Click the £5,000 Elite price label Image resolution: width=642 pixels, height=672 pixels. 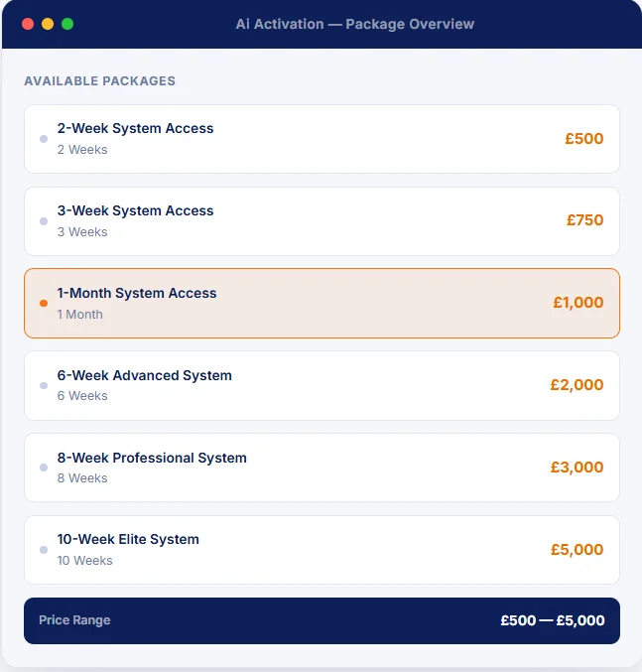577,550
